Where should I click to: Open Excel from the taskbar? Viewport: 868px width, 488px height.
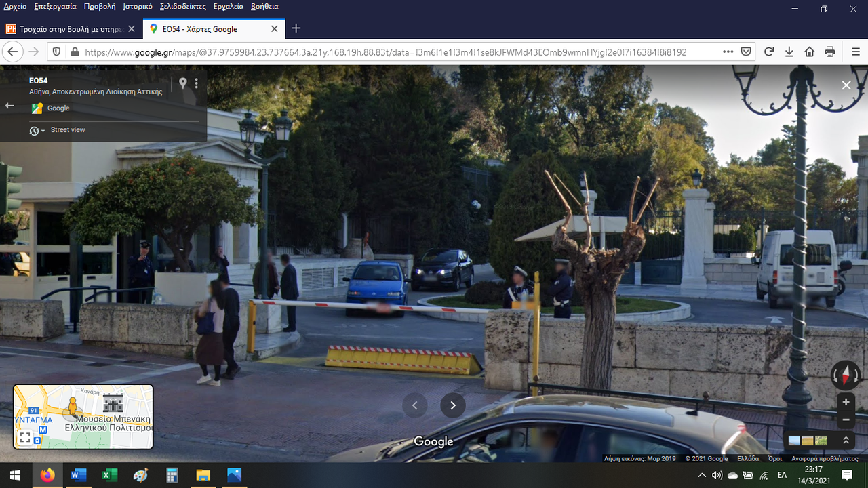[x=109, y=475]
